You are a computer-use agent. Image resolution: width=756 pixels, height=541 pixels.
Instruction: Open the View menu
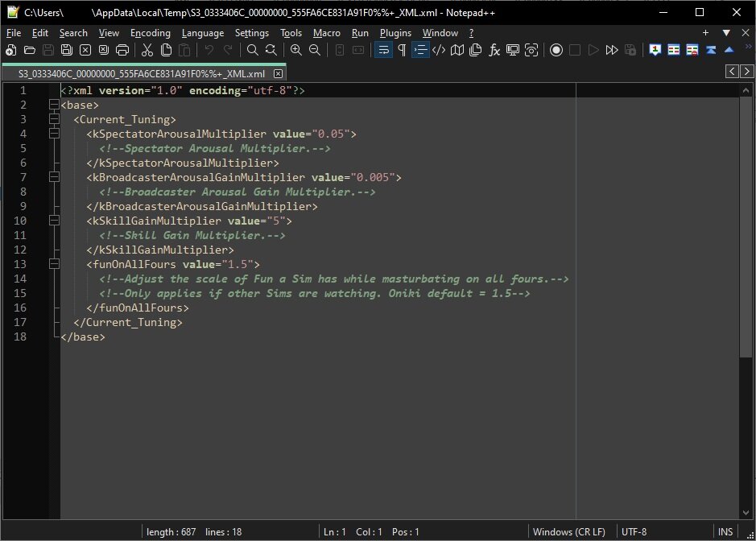tap(109, 33)
